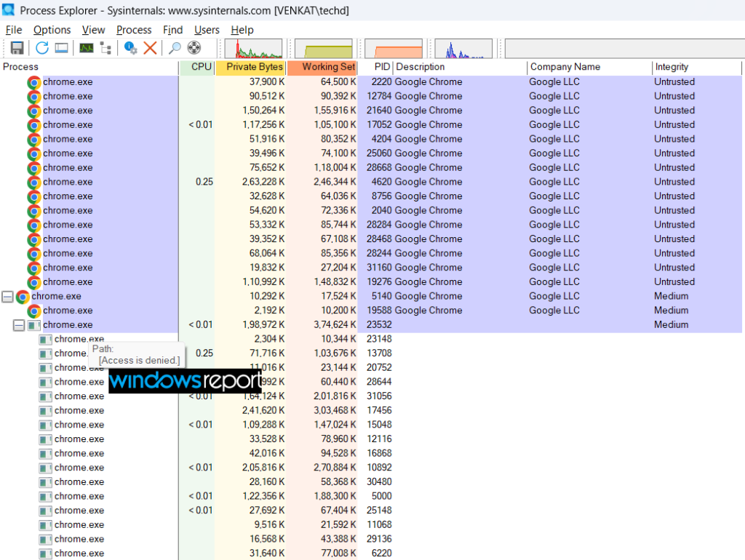Click the Refresh Now icon
745x560 pixels.
click(41, 48)
